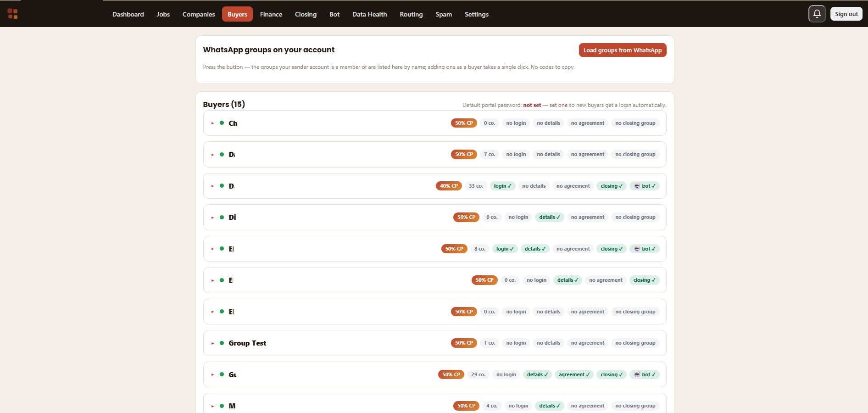Open the notifications bell
The height and width of the screenshot is (413, 868).
817,14
